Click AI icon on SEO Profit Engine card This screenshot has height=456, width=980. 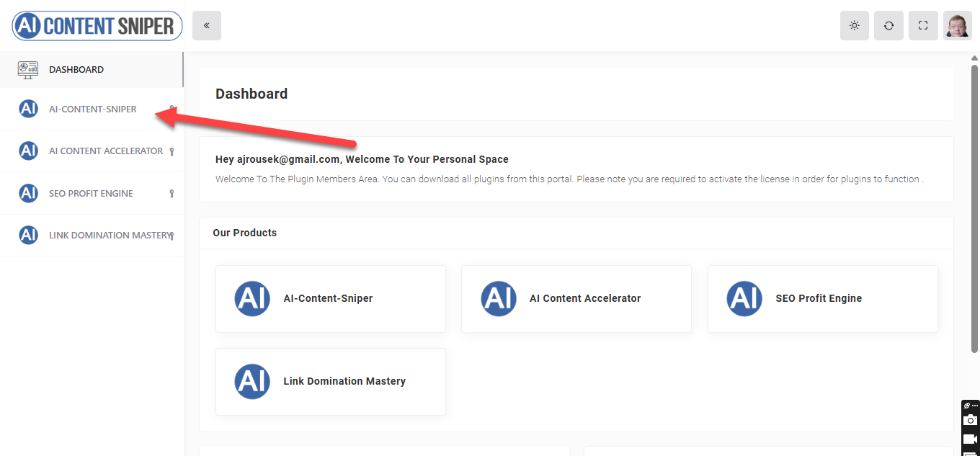(x=744, y=298)
